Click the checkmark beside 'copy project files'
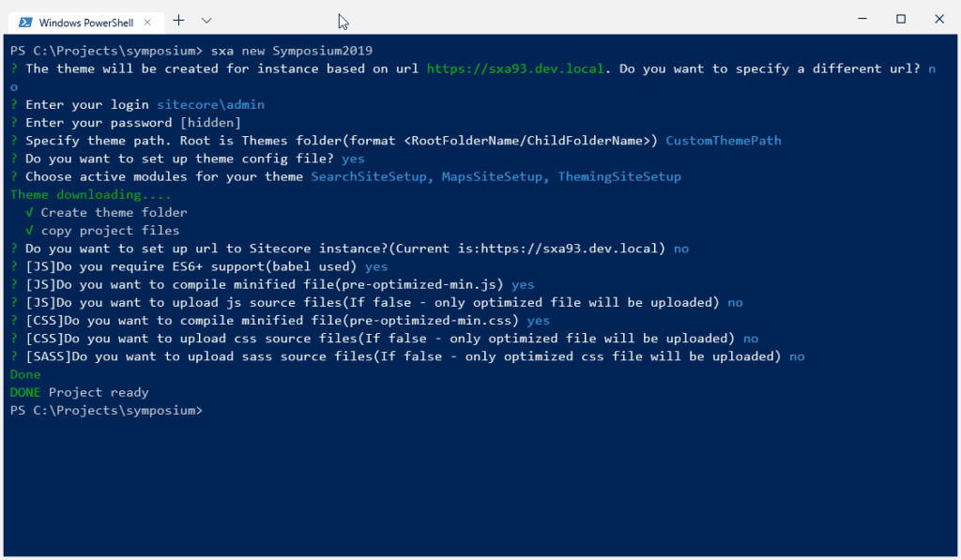The image size is (961, 560). (x=30, y=231)
